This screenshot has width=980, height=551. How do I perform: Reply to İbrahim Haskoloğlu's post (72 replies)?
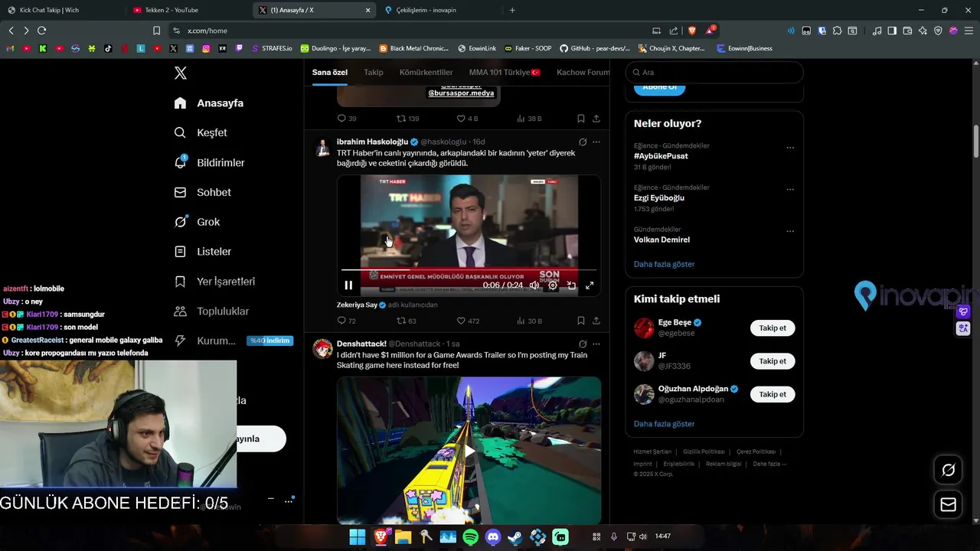click(x=346, y=321)
